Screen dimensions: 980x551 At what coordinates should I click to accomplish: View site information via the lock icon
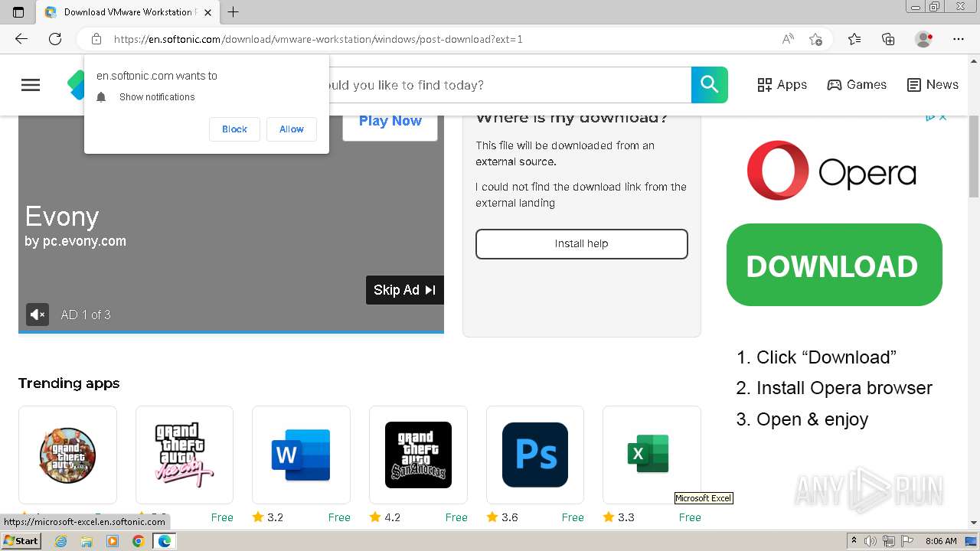click(x=96, y=39)
